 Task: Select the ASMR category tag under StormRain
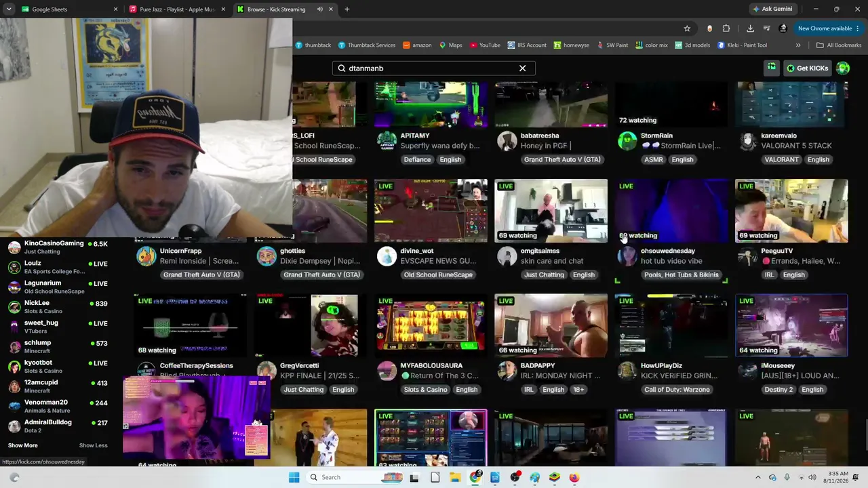(654, 160)
